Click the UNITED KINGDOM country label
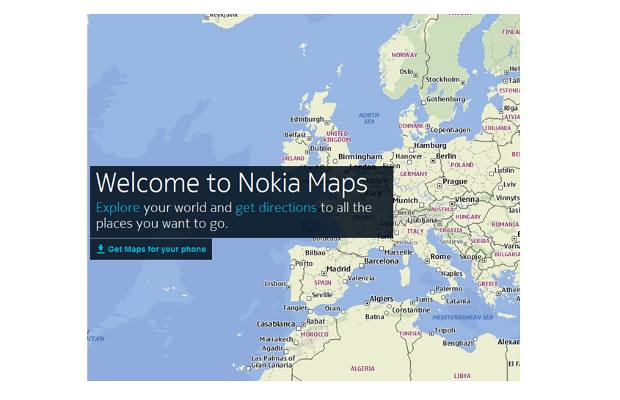The width and height of the screenshot is (620, 400). click(337, 136)
